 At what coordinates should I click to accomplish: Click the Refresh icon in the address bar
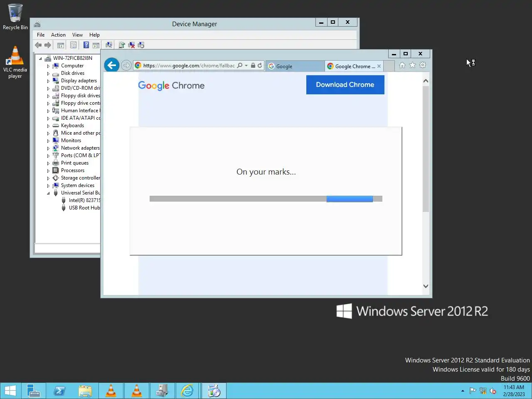click(x=260, y=66)
